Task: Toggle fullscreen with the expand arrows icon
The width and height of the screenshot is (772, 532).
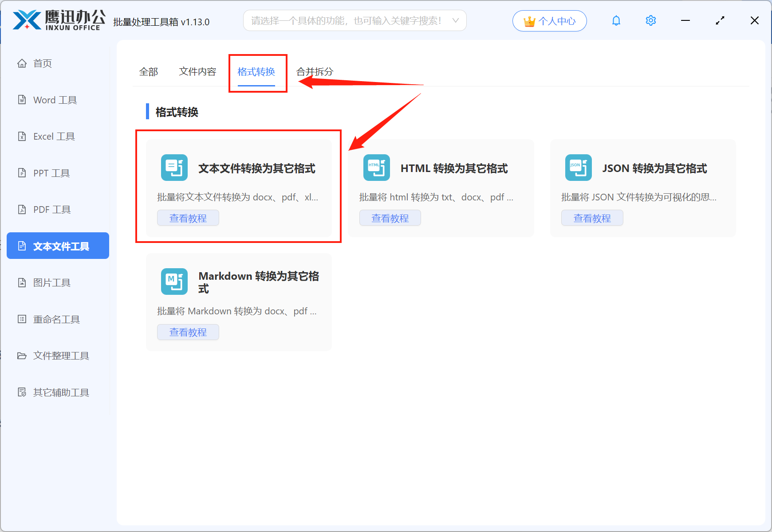Action: point(720,21)
